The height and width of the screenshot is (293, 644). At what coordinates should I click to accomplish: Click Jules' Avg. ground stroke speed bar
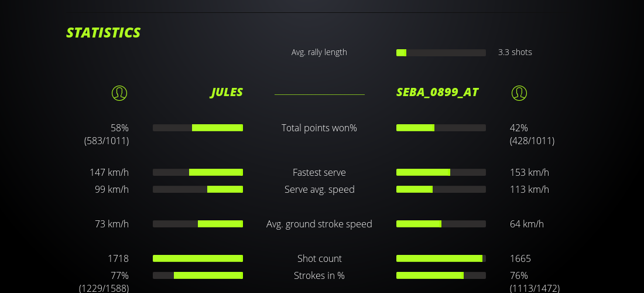coord(198,224)
